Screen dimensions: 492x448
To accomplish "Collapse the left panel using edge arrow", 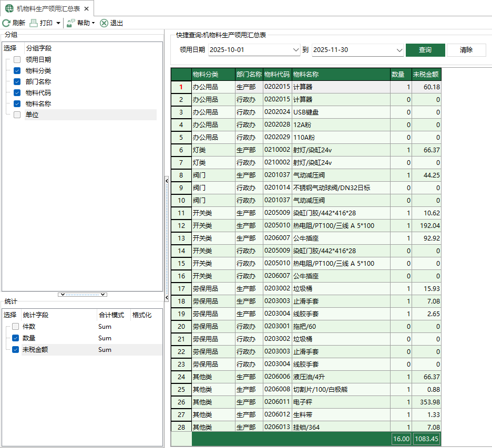I will 167,180.
